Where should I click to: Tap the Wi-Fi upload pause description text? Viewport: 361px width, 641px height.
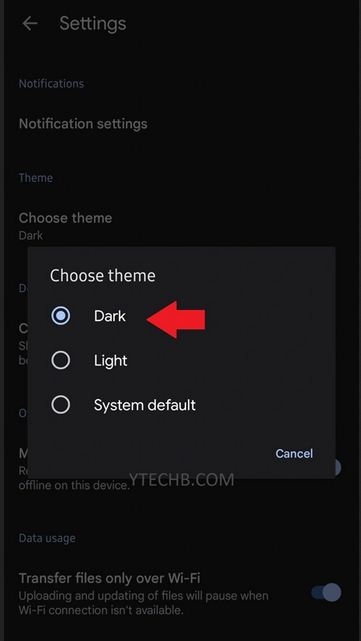tap(144, 603)
